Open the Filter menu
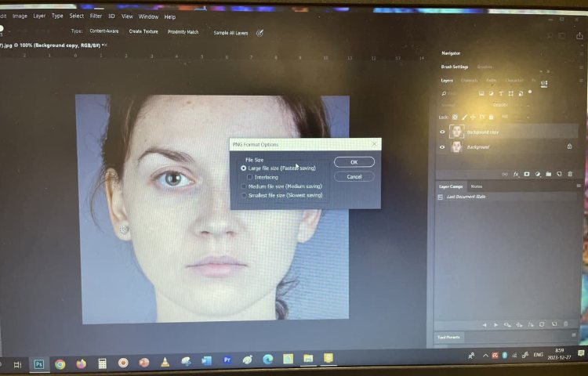Screen dimensions: 588x376 tap(96, 16)
